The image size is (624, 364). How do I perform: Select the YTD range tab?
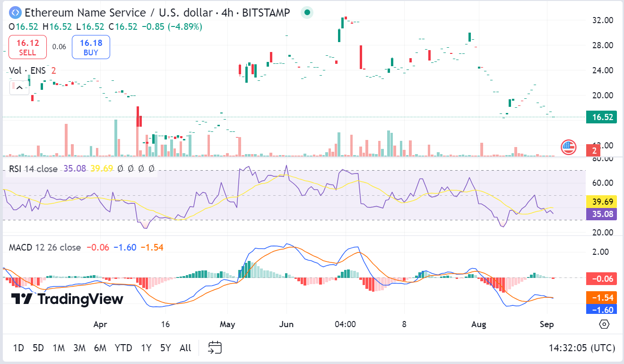tap(123, 347)
